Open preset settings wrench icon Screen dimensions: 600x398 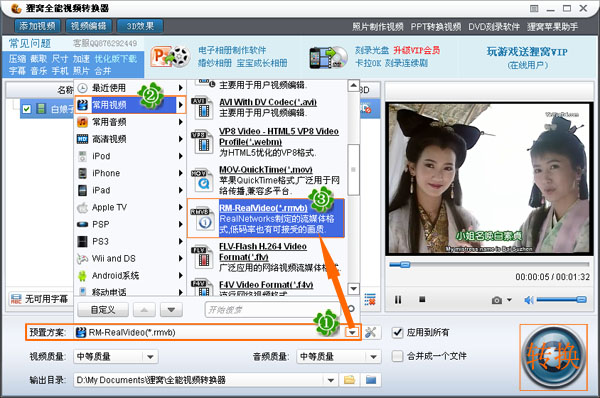(x=370, y=332)
